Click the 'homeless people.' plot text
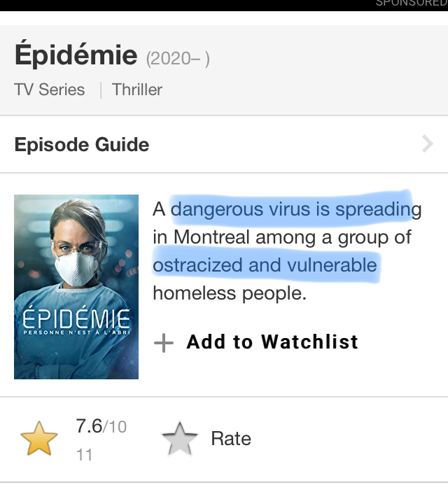Image resolution: width=448 pixels, height=499 pixels. [x=230, y=293]
